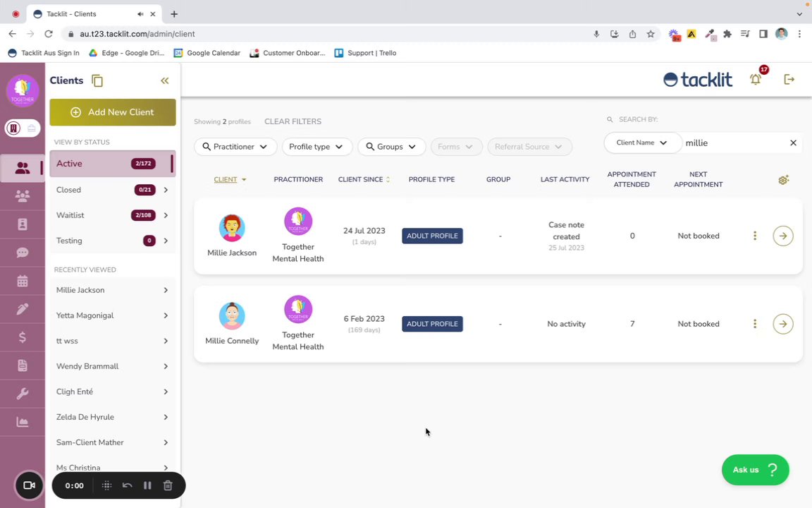Open recently viewed tt wss
This screenshot has width=812, height=508.
point(112,341)
